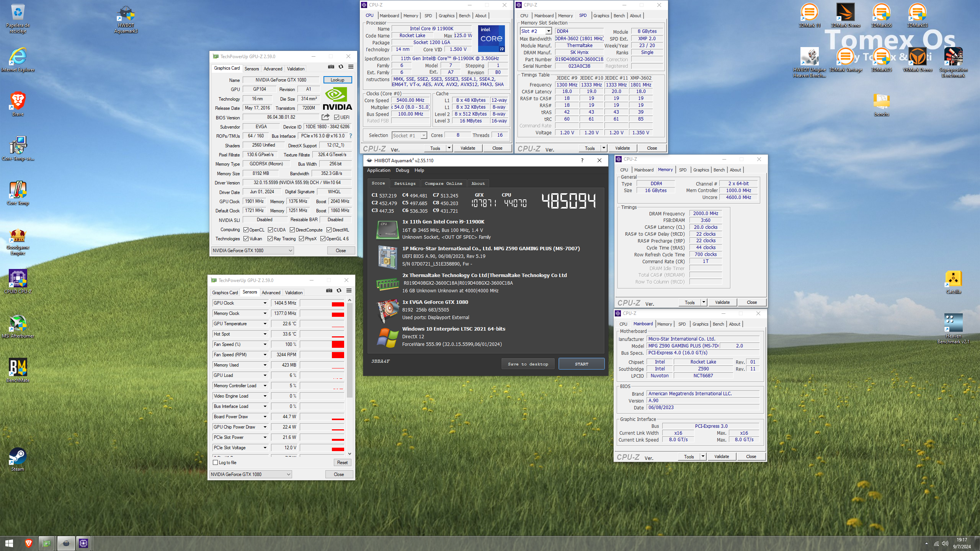Image resolution: width=980 pixels, height=551 pixels.
Task: Open Papelera de reciclaje icon
Action: point(18,19)
